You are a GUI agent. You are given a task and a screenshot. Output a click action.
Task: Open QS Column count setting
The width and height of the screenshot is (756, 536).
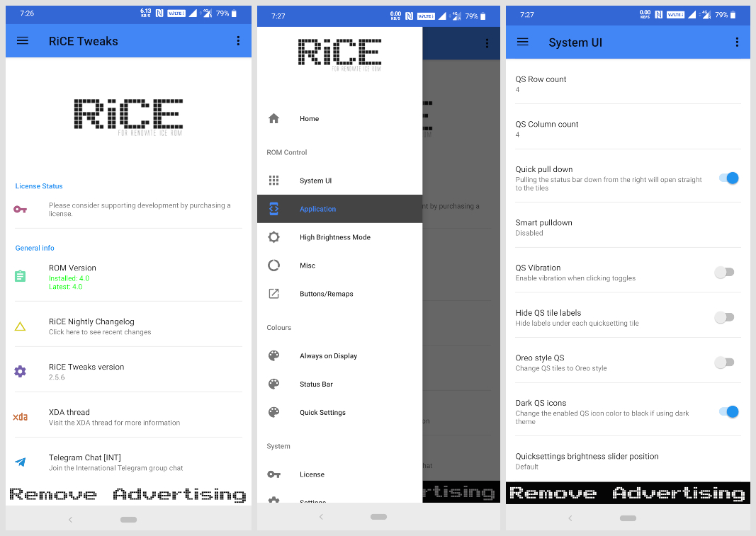pyautogui.click(x=628, y=129)
